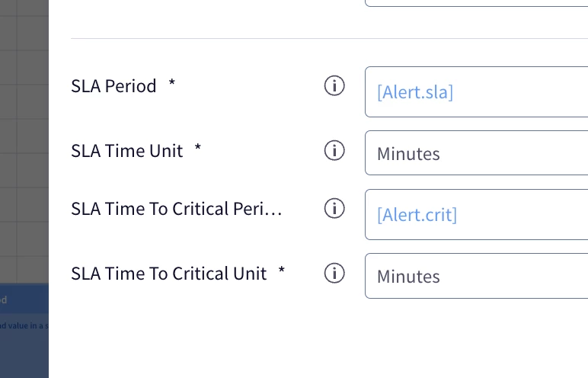This screenshot has width=588, height=378.
Task: Click the [Alert.crit] placeholder token text
Action: tap(417, 215)
